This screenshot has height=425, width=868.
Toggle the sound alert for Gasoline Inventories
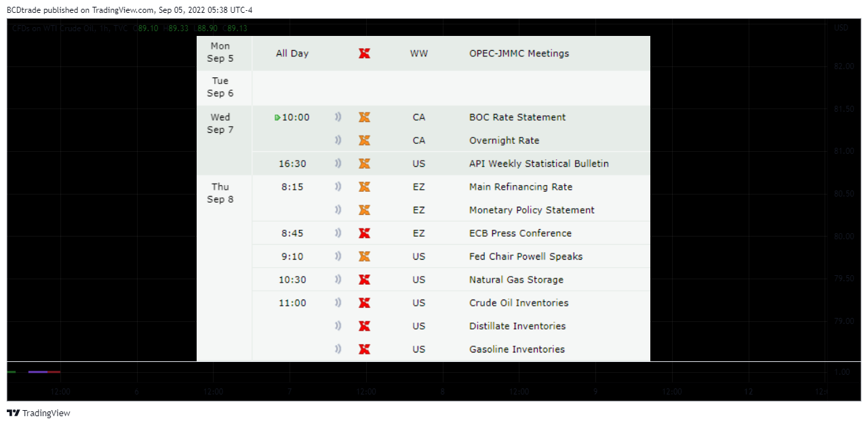(338, 349)
